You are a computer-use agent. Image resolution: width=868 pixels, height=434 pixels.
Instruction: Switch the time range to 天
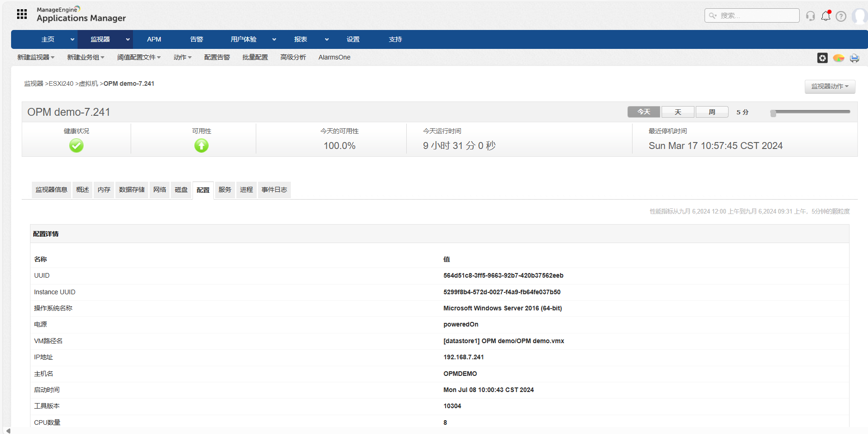coord(678,112)
